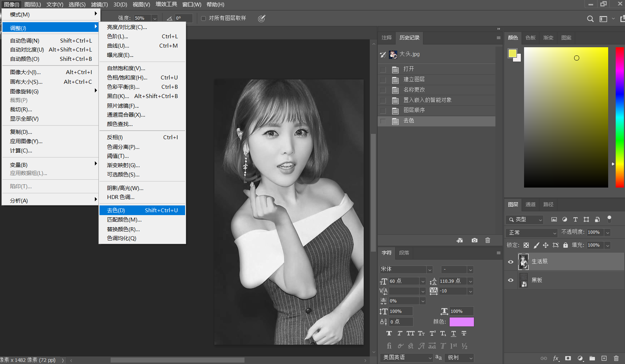Open the 正常 blend mode dropdown
The height and width of the screenshot is (364, 625).
(x=532, y=233)
